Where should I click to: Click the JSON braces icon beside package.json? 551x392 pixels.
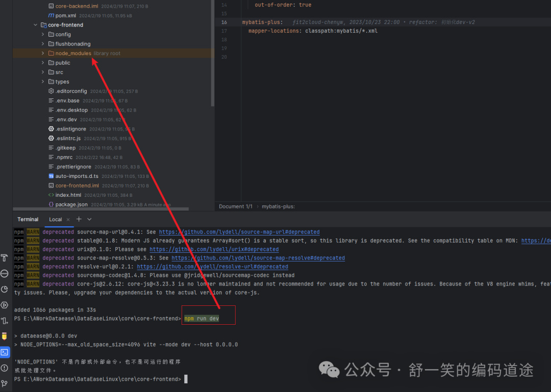[51, 204]
